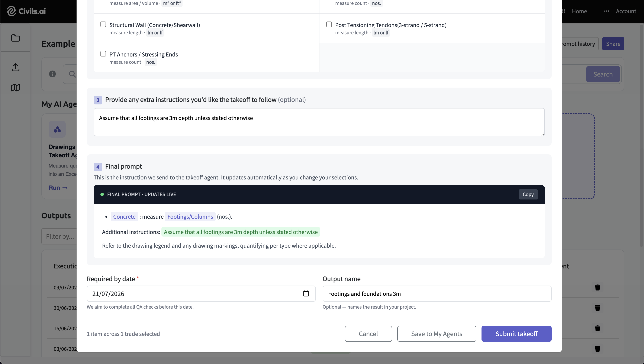The width and height of the screenshot is (644, 364).
Task: Click the Required by date field
Action: coord(201,293)
